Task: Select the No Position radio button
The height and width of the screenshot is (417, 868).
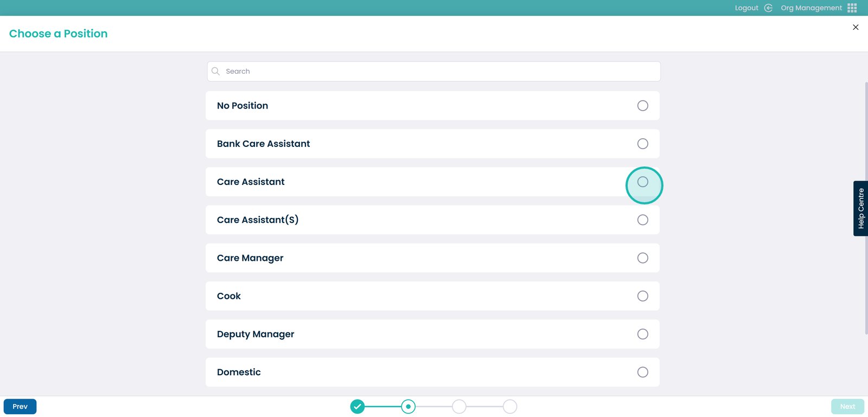Action: click(643, 106)
